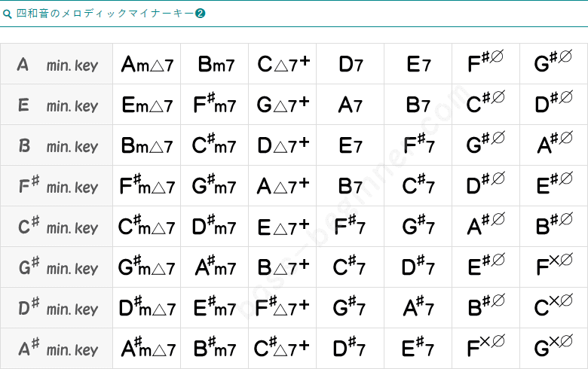Open the 四和音のメロディックマイナーキー heading

point(104,14)
